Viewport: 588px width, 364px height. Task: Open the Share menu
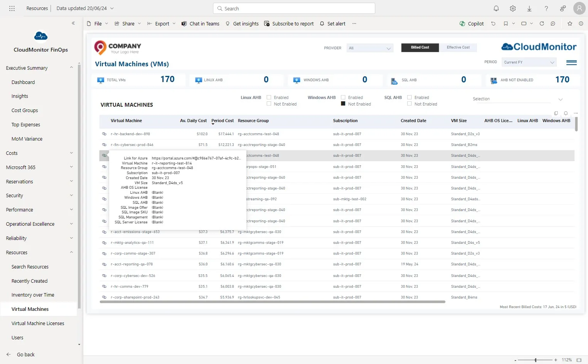coord(128,23)
